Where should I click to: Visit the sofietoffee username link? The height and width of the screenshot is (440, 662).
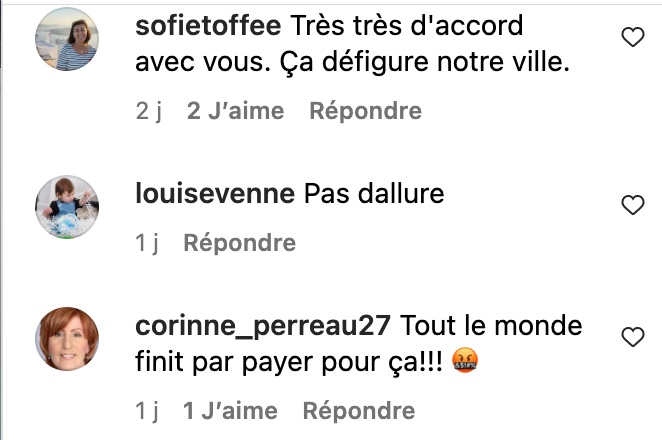pyautogui.click(x=208, y=25)
